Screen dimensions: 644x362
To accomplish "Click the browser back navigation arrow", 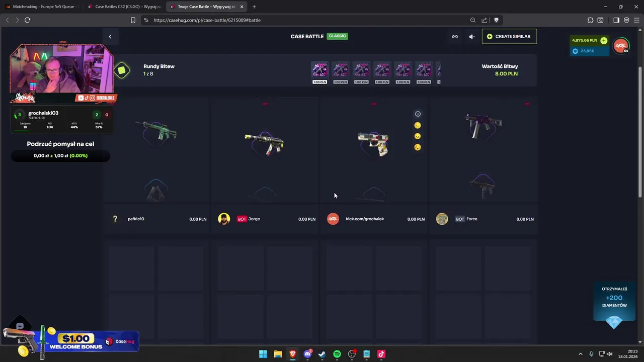I will (x=7, y=20).
